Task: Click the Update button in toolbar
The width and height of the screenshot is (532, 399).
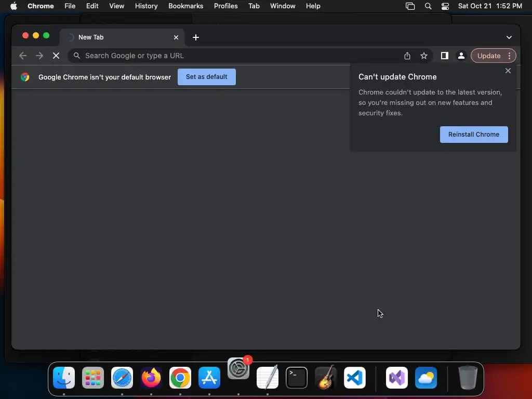Action: click(x=488, y=56)
